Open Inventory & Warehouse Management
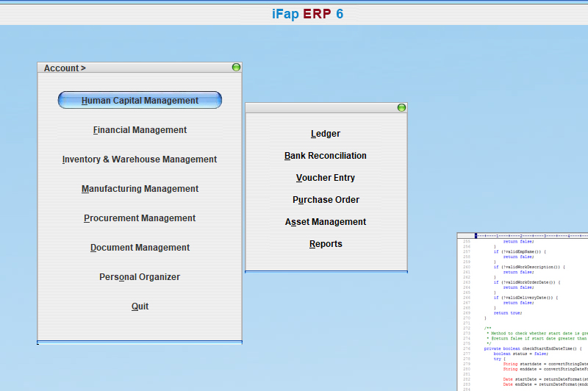The image size is (588, 391). click(140, 159)
